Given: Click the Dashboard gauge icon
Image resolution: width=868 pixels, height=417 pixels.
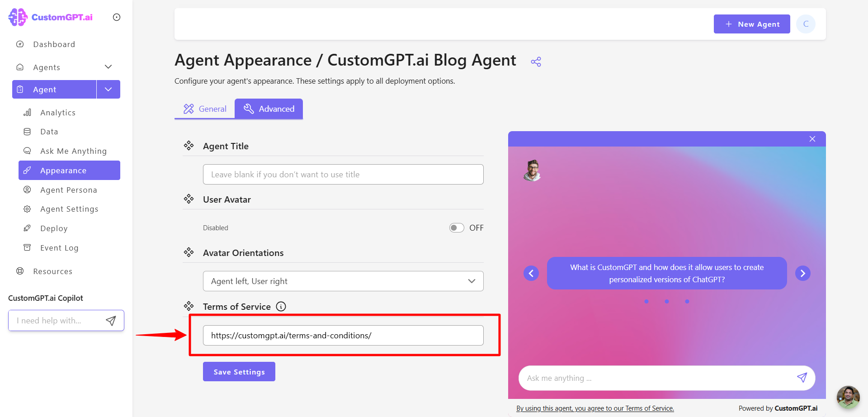Looking at the screenshot, I should tap(20, 44).
